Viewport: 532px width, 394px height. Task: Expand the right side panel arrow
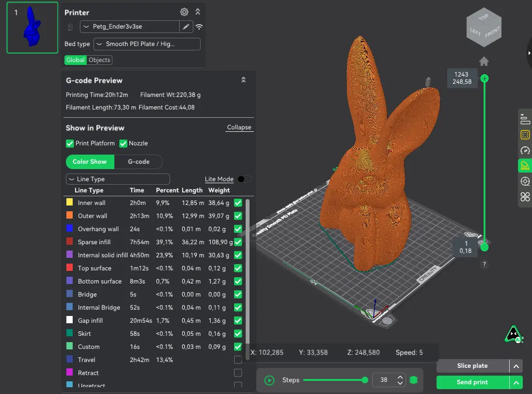click(529, 53)
